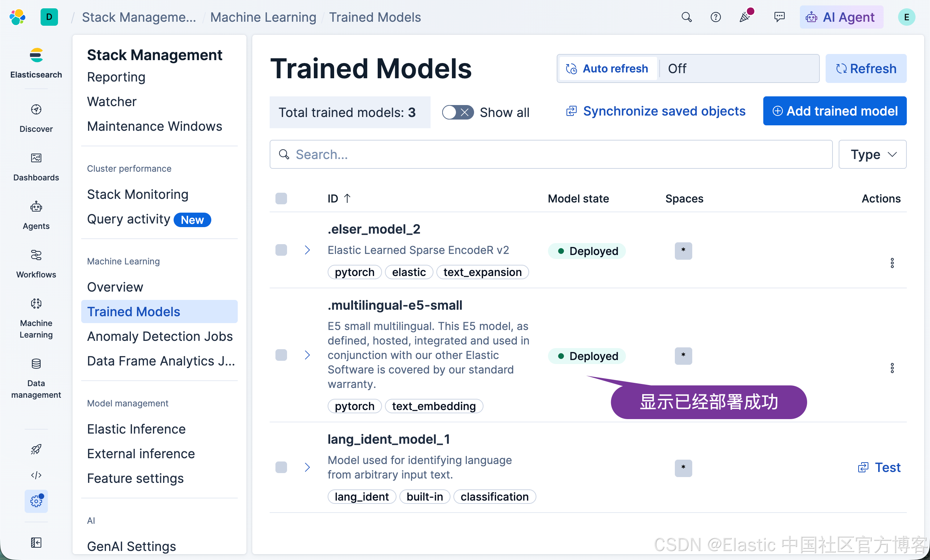Open Machine Learning Overview
Screen dimensions: 930x560
pyautogui.click(x=115, y=287)
